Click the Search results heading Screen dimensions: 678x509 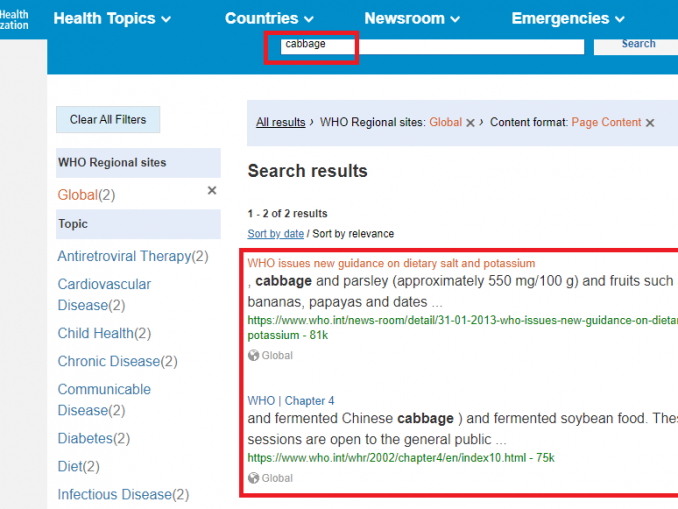click(307, 171)
